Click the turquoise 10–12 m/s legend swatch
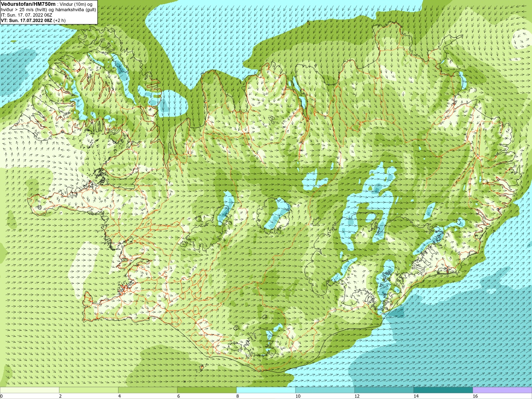Viewport: 532px width, 399px height. click(325, 390)
